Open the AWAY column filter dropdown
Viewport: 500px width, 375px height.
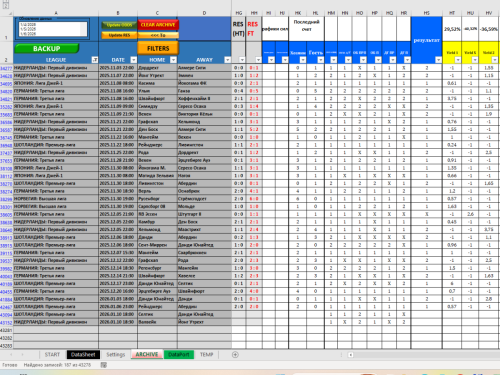point(228,60)
